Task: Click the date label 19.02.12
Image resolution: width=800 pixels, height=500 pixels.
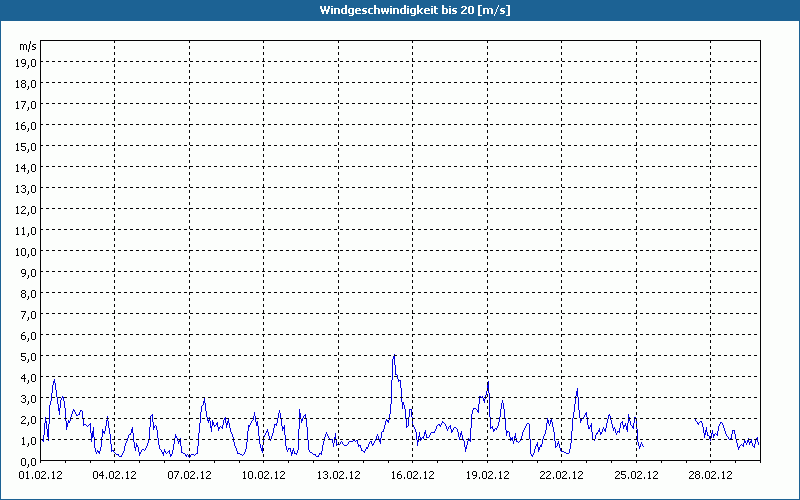Action: [x=487, y=476]
